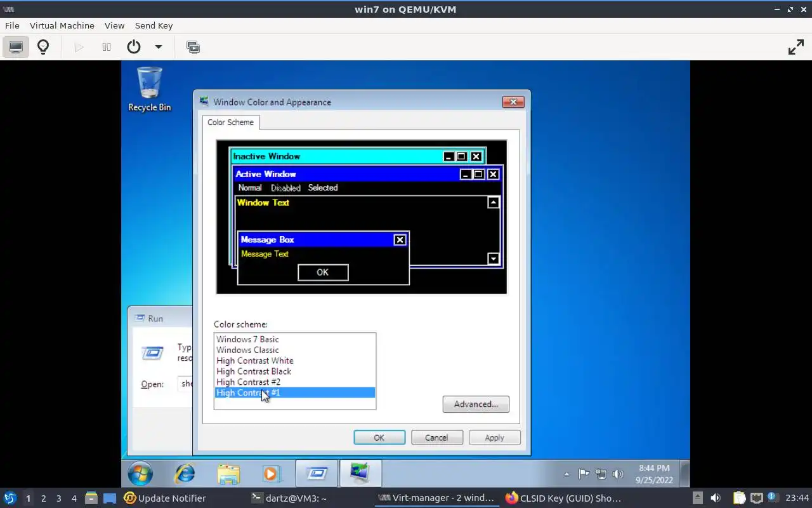The height and width of the screenshot is (508, 812).
Task: Click the host clock showing 23:44
Action: 797,498
